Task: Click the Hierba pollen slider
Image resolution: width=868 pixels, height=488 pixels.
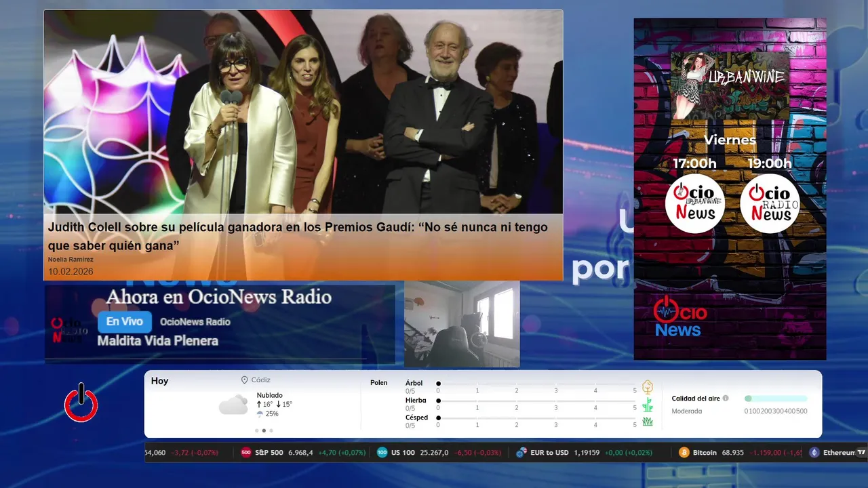Action: coord(536,401)
